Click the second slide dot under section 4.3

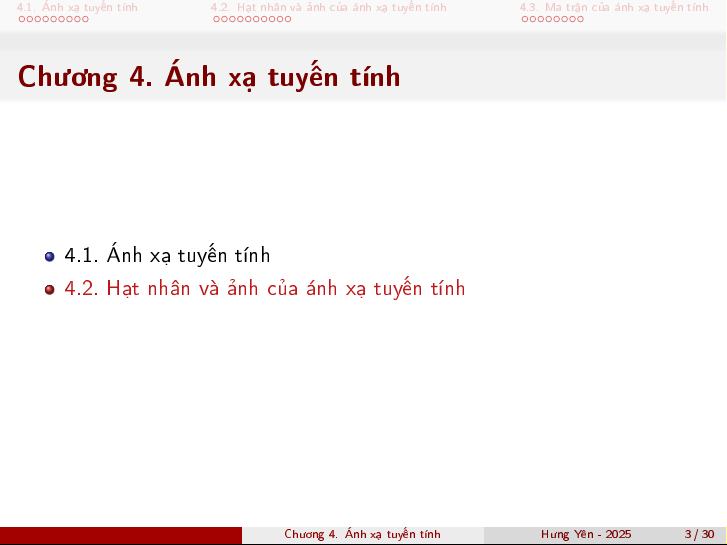pos(532,19)
